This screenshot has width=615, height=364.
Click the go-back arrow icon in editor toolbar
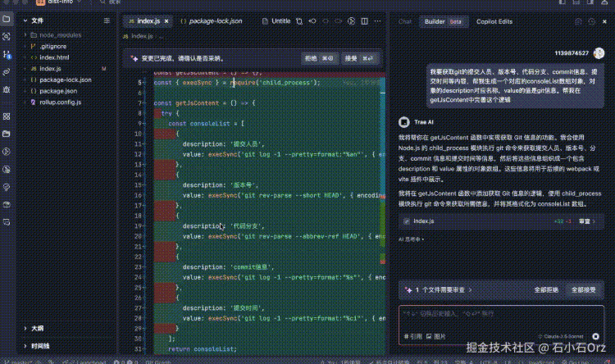pos(312,21)
